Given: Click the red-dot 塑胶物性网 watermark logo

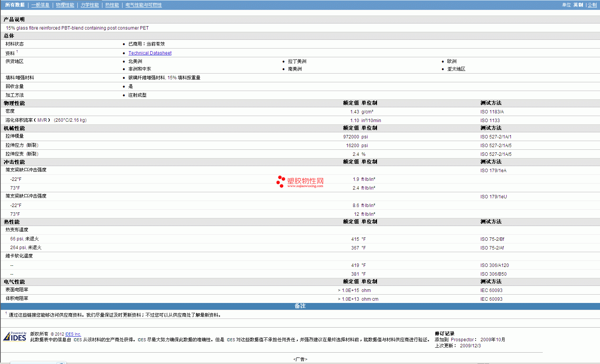Looking at the screenshot, I should 300,182.
